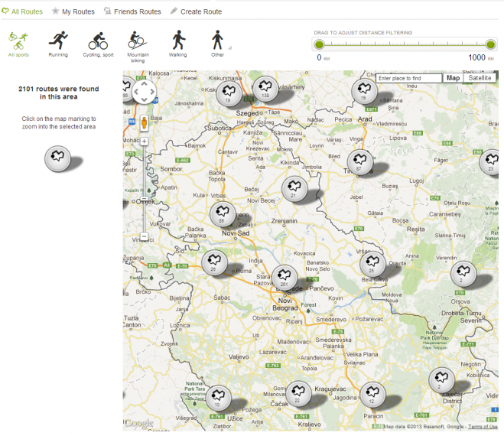Open the 138-route marker near Szeged
The height and width of the screenshot is (436, 504).
coord(265,89)
